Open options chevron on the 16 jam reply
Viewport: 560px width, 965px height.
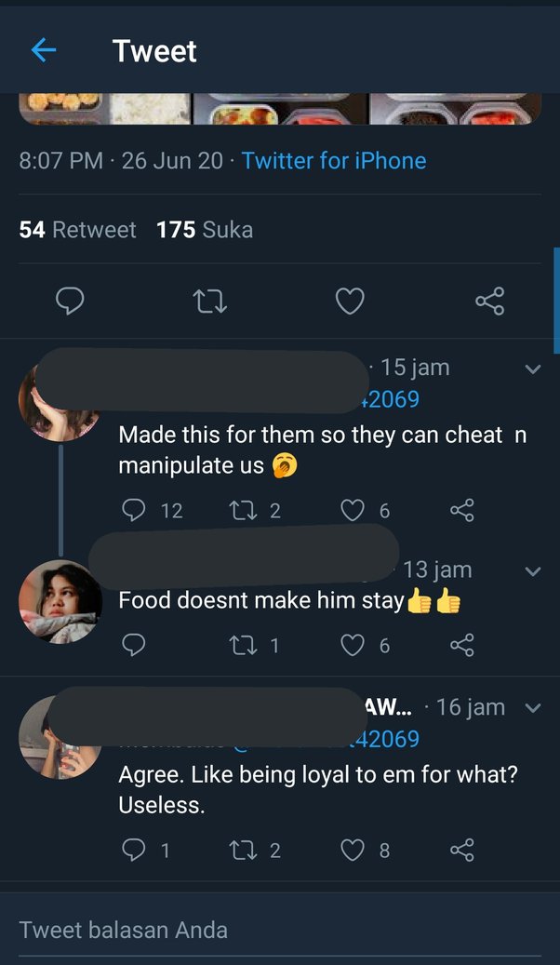[533, 708]
